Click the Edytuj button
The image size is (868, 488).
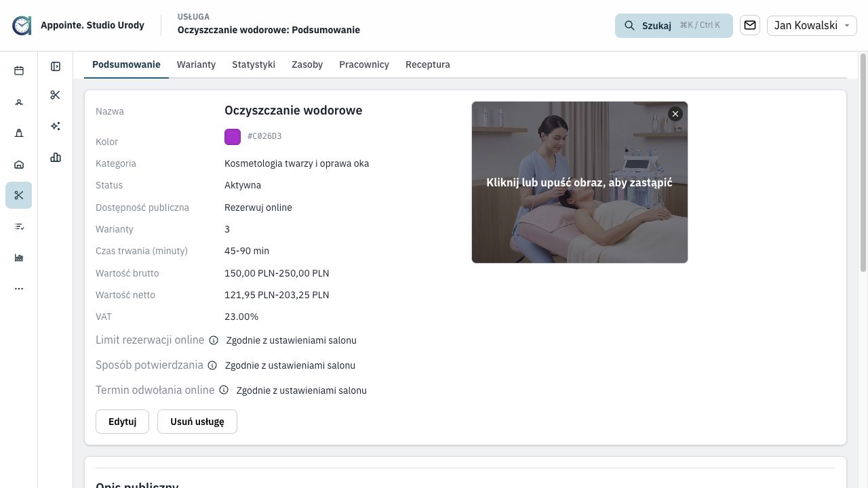122,422
